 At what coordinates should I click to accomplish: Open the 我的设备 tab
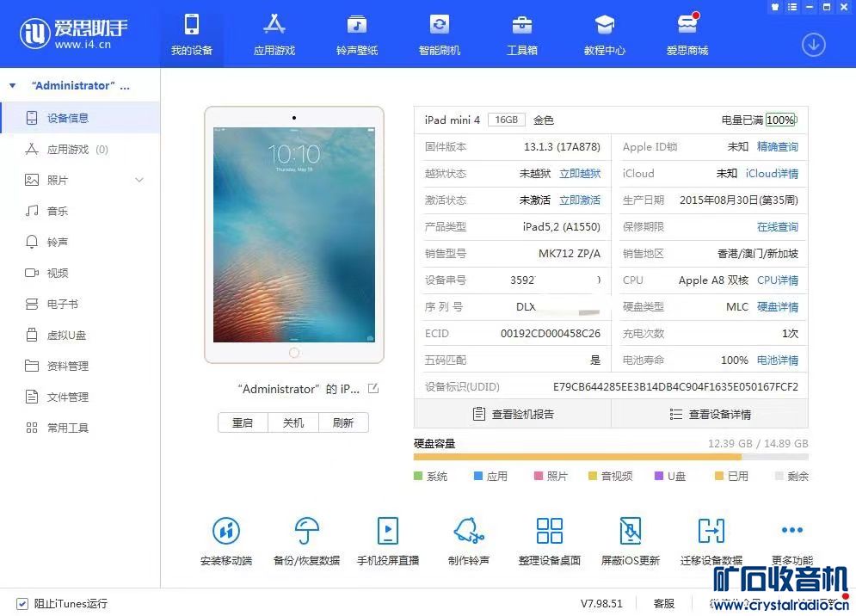click(191, 34)
